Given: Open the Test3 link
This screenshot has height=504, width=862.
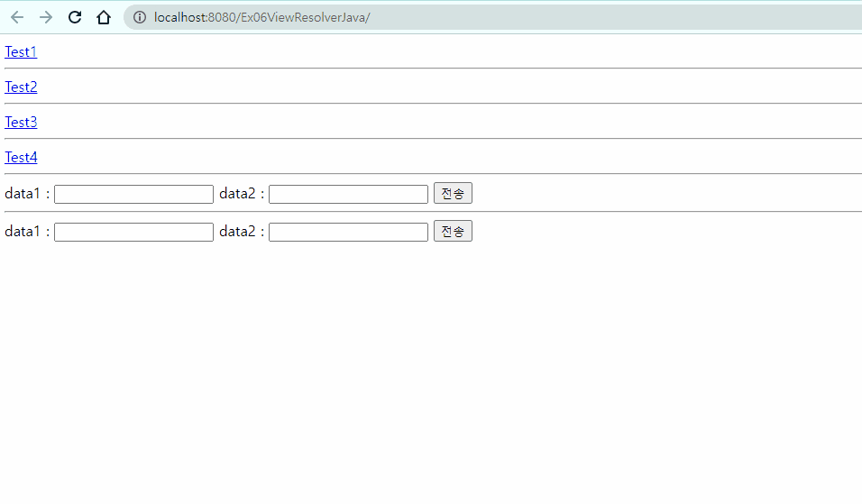Looking at the screenshot, I should pyautogui.click(x=21, y=122).
